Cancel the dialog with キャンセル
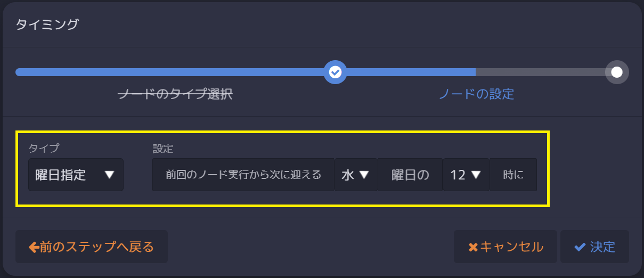This screenshot has width=644, height=278. tap(506, 247)
